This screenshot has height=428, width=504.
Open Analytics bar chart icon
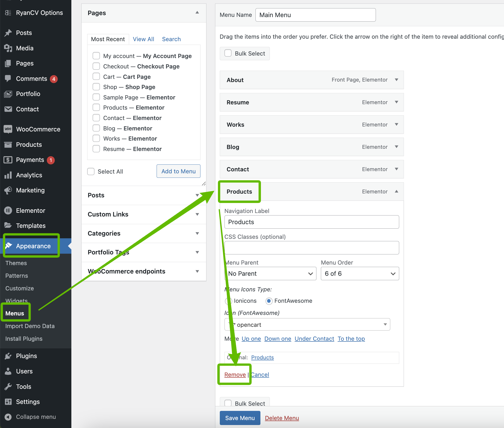[x=8, y=175]
